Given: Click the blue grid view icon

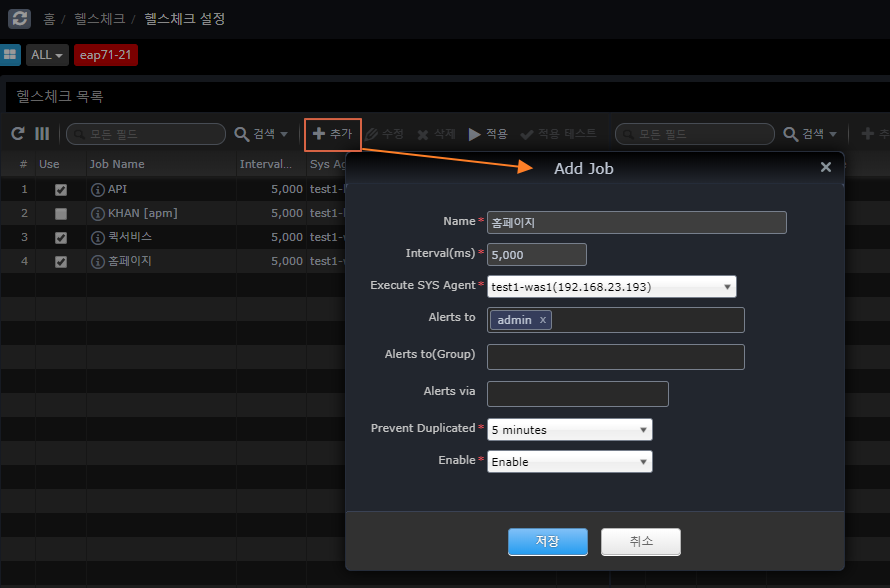Looking at the screenshot, I should click(10, 55).
